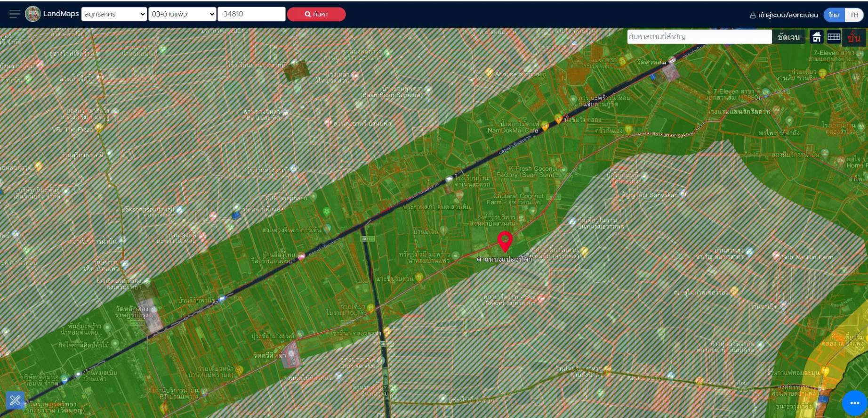The width and height of the screenshot is (868, 418).
Task: Click the red ชั้น layers button
Action: [853, 37]
